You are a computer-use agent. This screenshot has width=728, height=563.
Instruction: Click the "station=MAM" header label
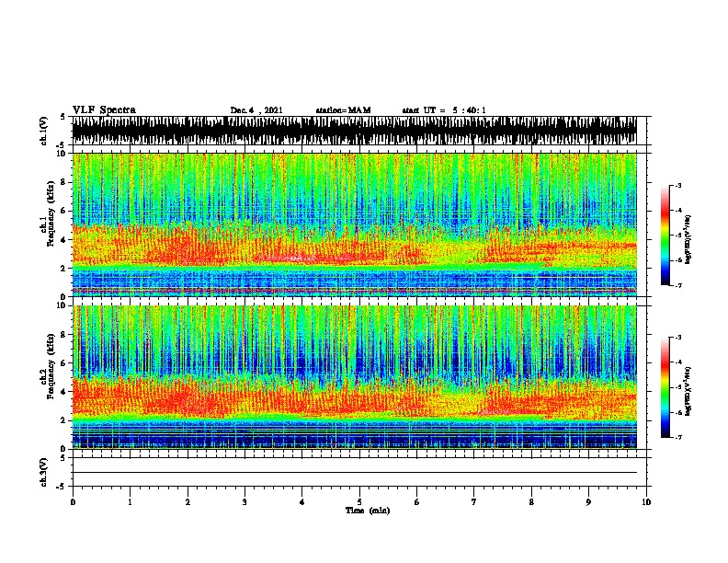pyautogui.click(x=343, y=110)
